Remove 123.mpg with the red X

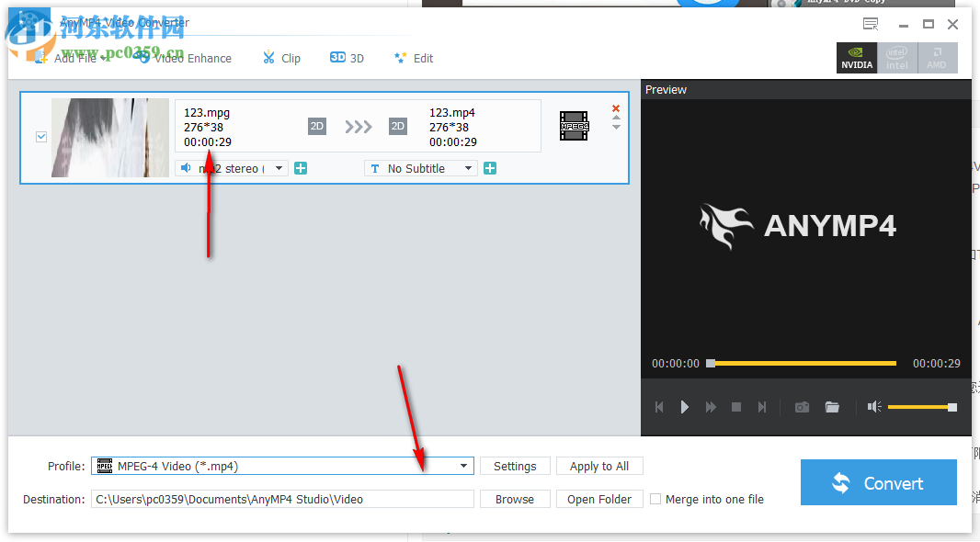616,108
